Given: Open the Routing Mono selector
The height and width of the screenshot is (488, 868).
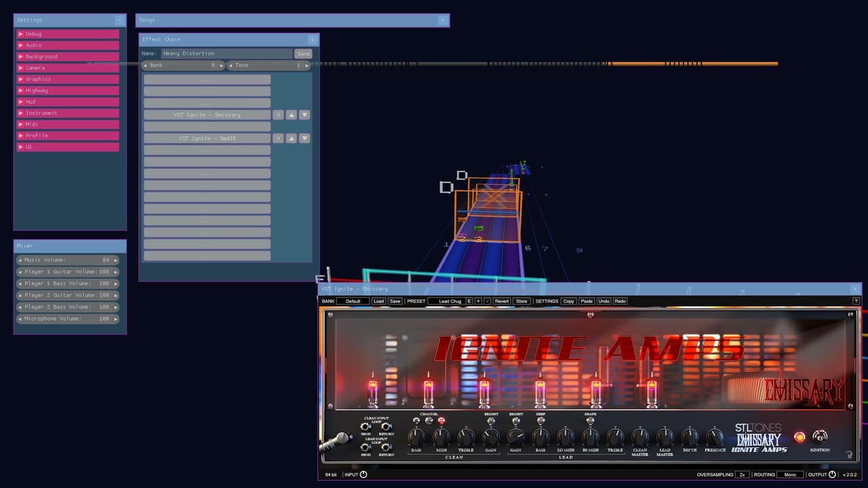Looking at the screenshot, I should pyautogui.click(x=790, y=474).
